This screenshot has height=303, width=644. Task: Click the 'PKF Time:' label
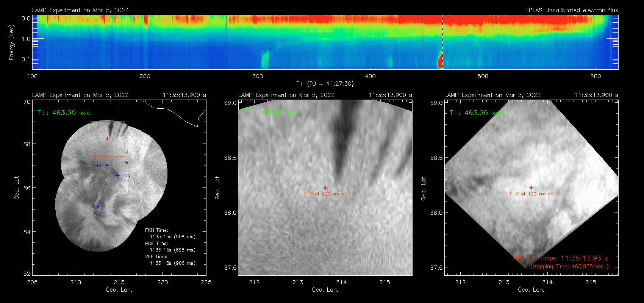coord(156,243)
